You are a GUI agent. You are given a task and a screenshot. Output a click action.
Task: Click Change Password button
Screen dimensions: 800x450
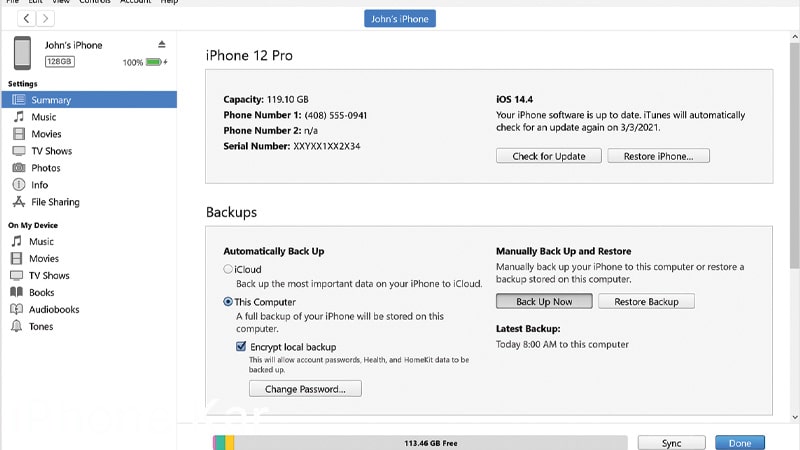(x=305, y=389)
